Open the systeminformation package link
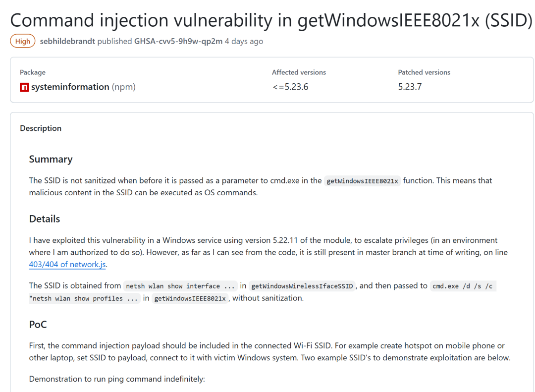535x392 pixels. click(x=69, y=87)
